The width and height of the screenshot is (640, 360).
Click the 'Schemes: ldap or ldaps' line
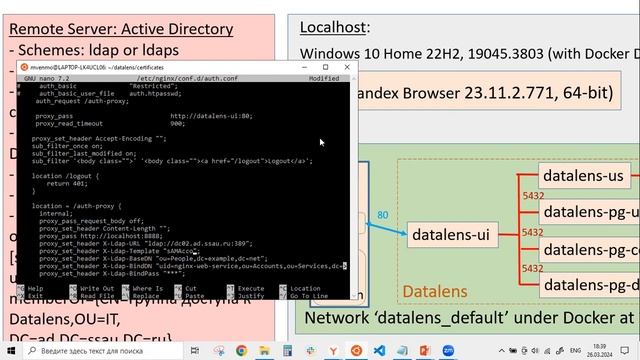coord(94,50)
